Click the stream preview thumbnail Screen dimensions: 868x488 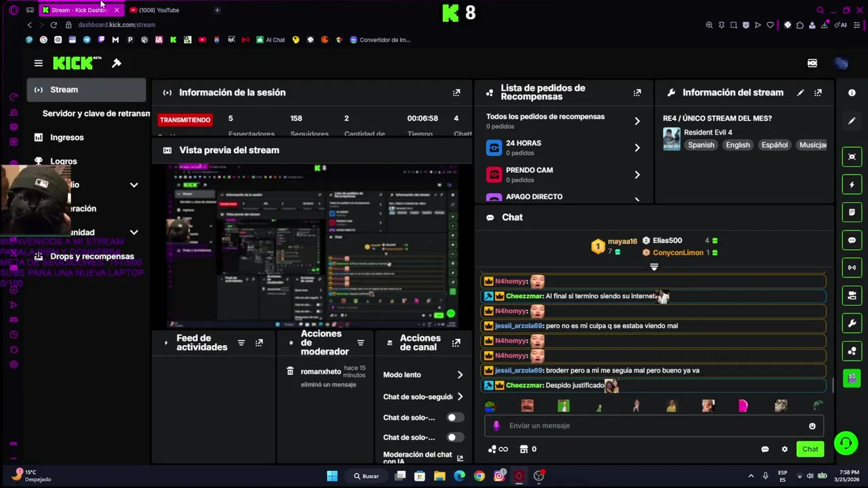[312, 246]
